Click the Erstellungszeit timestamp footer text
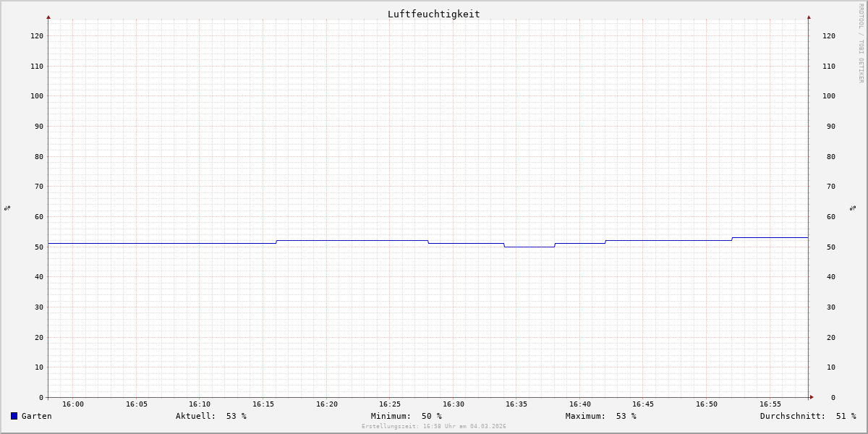This screenshot has height=434, width=868. [434, 427]
